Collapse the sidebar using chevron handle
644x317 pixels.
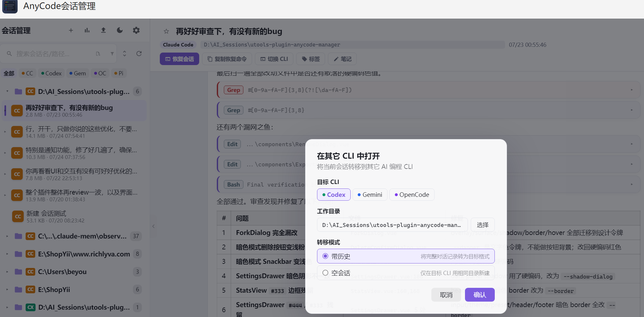tap(153, 226)
